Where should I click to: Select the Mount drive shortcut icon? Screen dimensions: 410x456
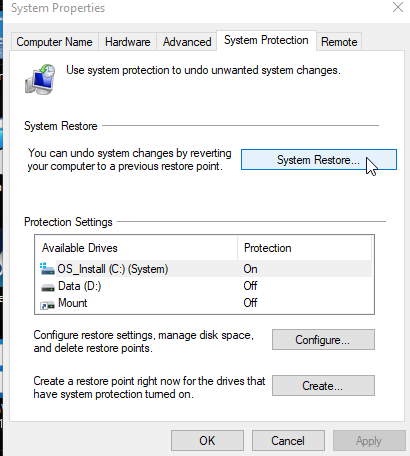(47, 304)
